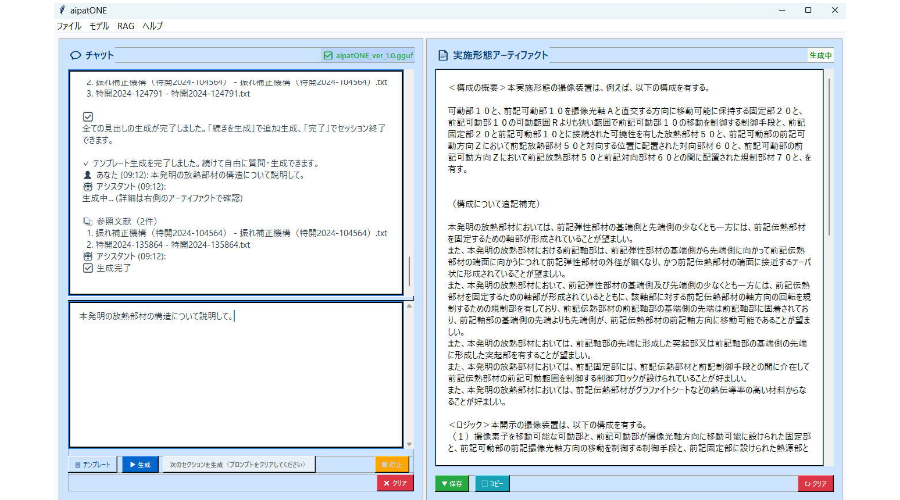
Task: Click the aipatONE feather app icon
Action: coord(62,10)
